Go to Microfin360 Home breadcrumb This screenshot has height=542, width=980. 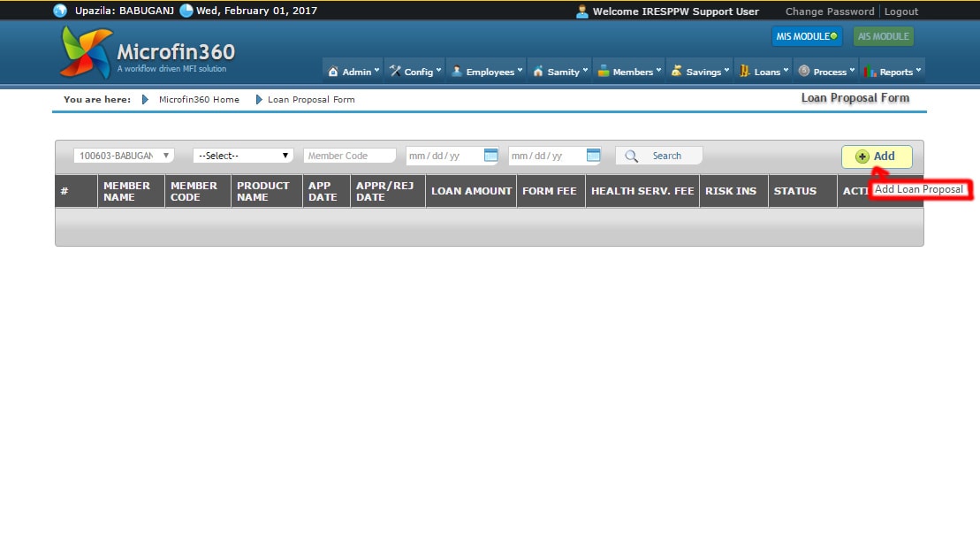(x=199, y=100)
